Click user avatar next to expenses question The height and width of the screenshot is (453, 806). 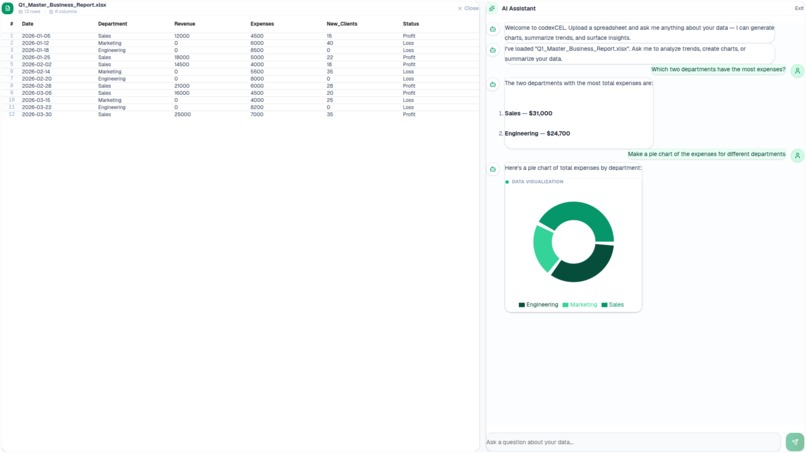click(797, 71)
